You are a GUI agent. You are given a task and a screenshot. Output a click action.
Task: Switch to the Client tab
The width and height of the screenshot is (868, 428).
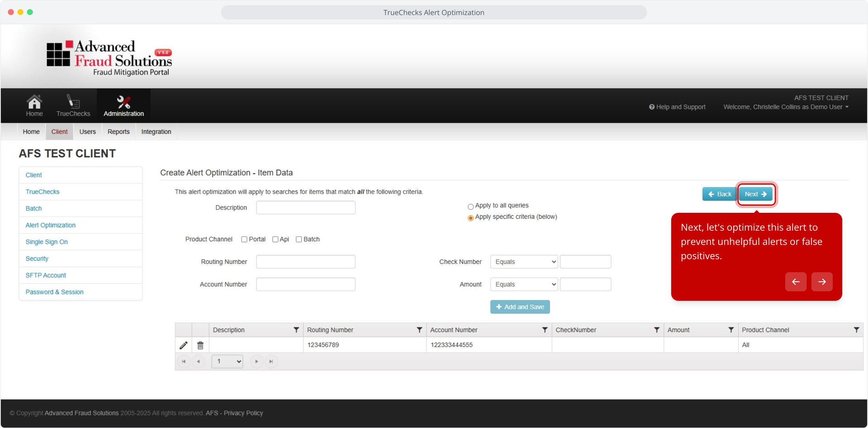click(59, 132)
